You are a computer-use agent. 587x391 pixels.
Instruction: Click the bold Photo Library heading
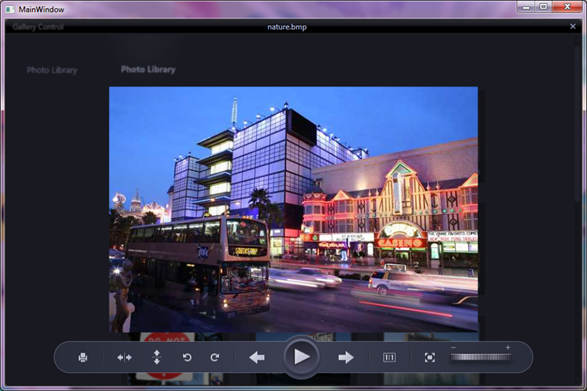[148, 70]
